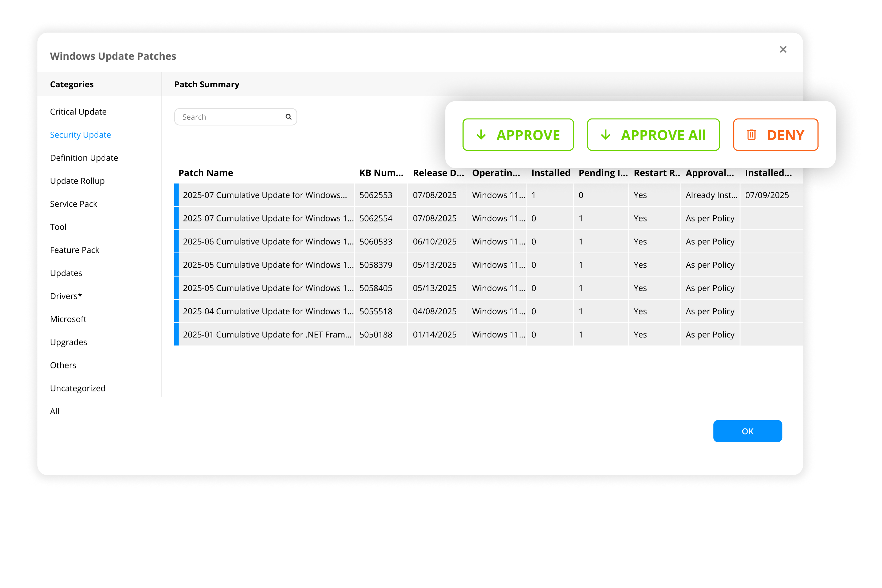Click the arrow icon on APPROVE All
The height and width of the screenshot is (588, 882).
click(605, 135)
